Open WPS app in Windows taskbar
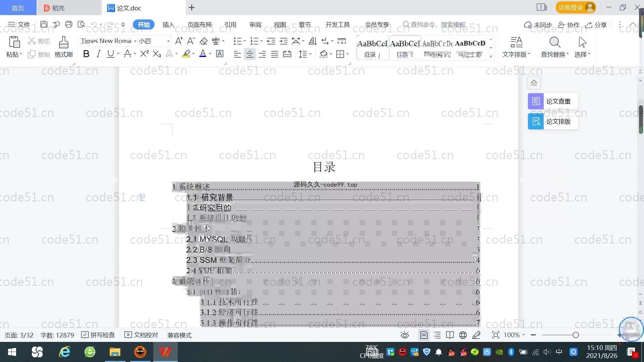 [x=165, y=352]
